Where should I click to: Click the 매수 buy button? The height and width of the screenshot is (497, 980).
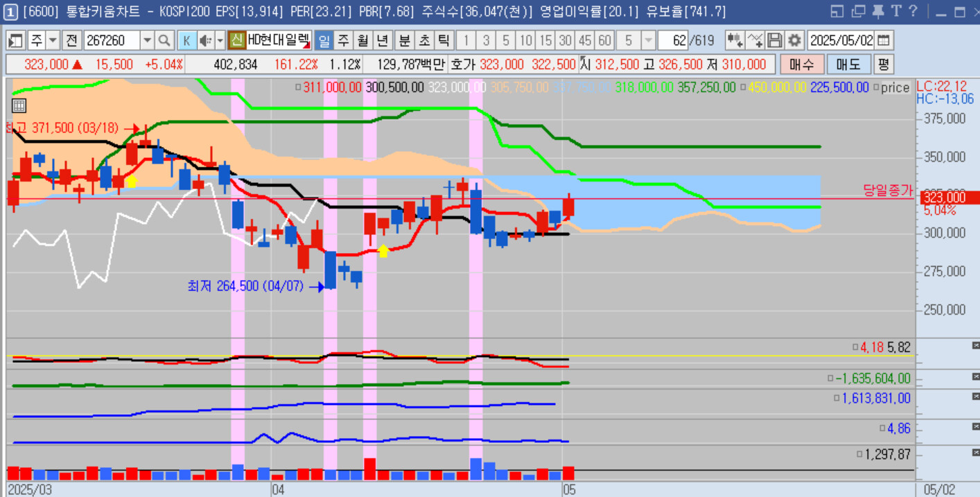click(802, 64)
